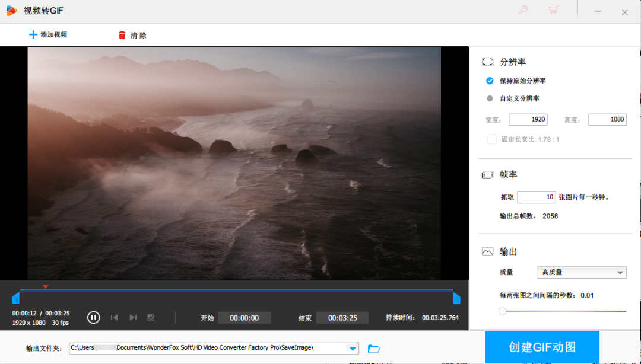Click the blue plus add video icon

pos(33,34)
